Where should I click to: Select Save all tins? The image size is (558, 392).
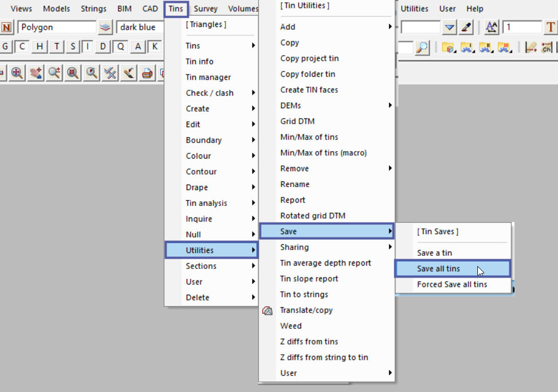click(438, 269)
